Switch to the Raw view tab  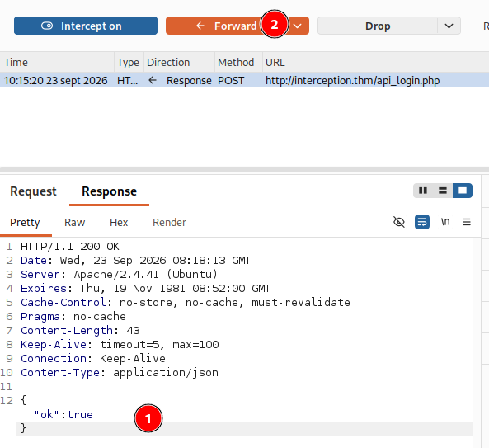tap(74, 223)
